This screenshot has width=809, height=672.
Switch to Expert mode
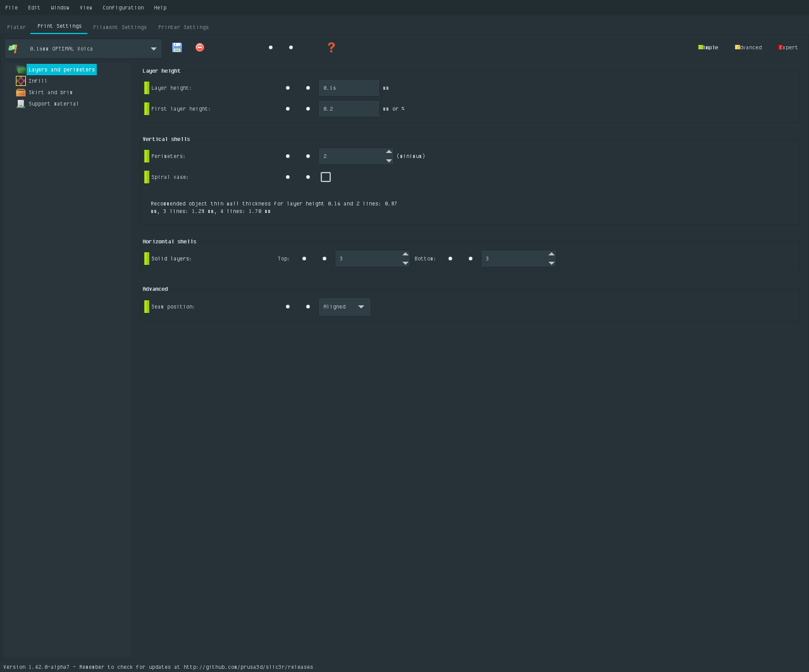click(788, 47)
